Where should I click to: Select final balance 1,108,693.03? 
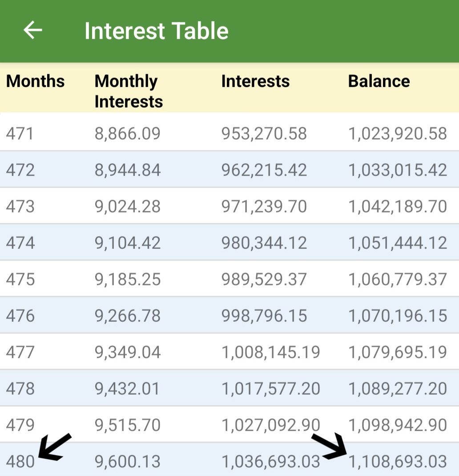pyautogui.click(x=398, y=461)
